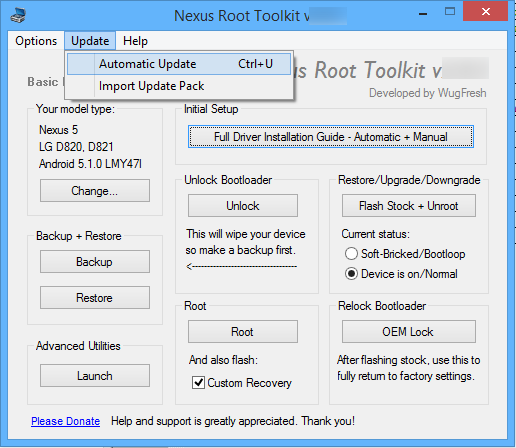Toggle the Custom Recovery checkbox
The image size is (516, 448).
pyautogui.click(x=198, y=382)
